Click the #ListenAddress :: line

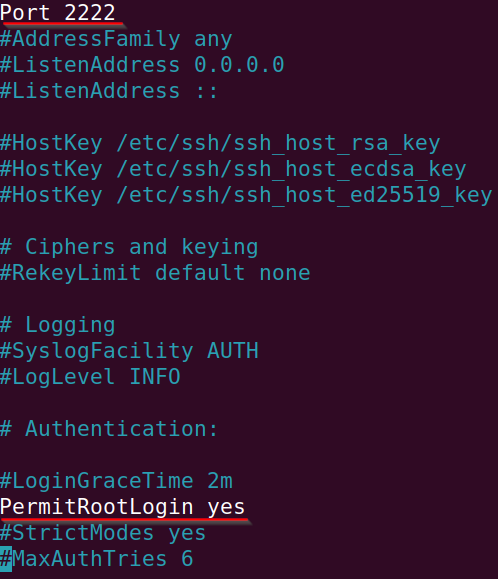(109, 91)
